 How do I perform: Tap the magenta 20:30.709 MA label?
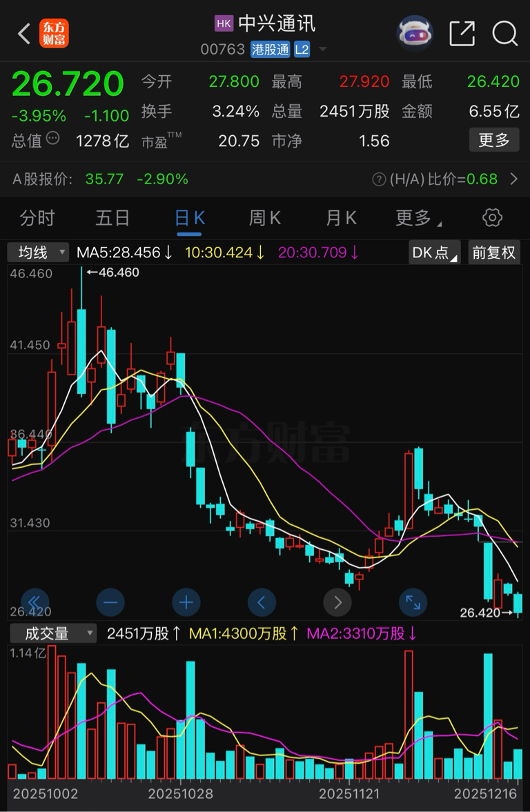pos(319,252)
